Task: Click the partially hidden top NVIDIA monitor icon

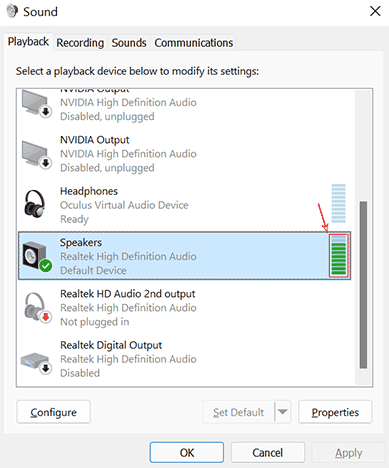Action: pyautogui.click(x=37, y=103)
